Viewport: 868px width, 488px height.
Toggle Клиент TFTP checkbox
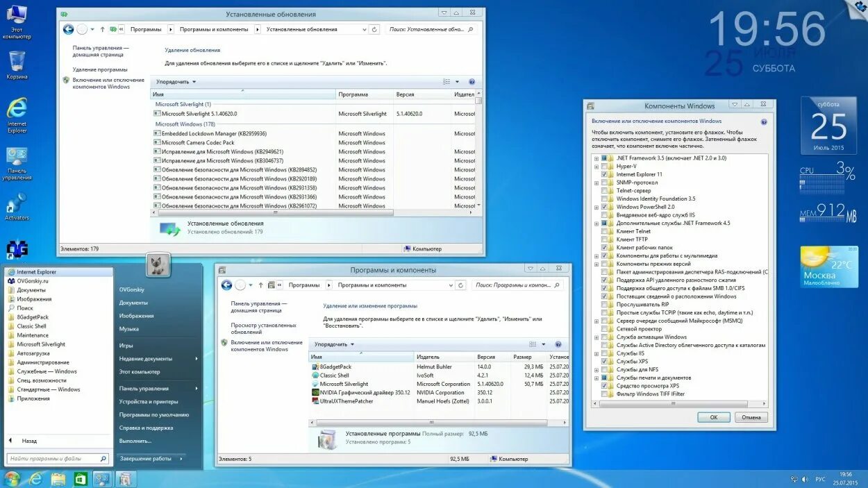tap(604, 239)
